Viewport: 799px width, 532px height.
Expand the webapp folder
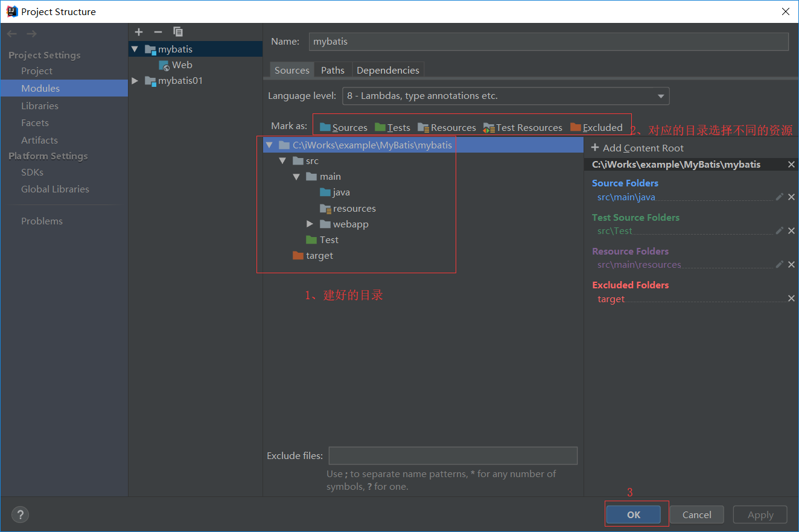(310, 224)
